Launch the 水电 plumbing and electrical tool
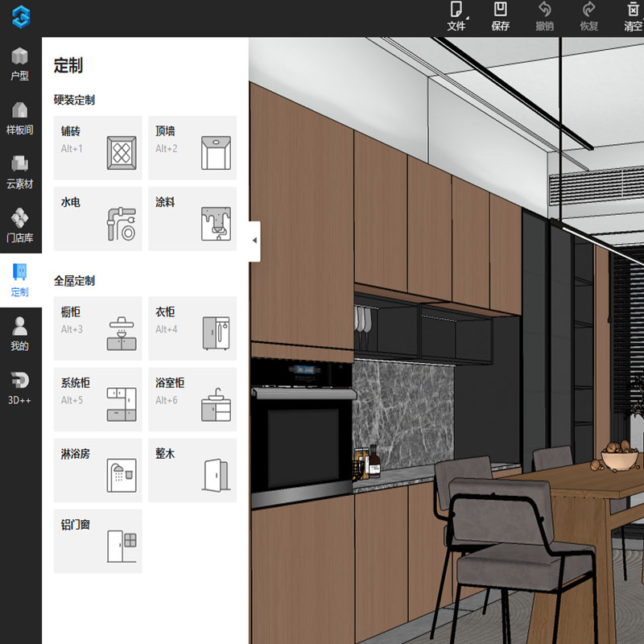This screenshot has width=644, height=644. pos(97,218)
